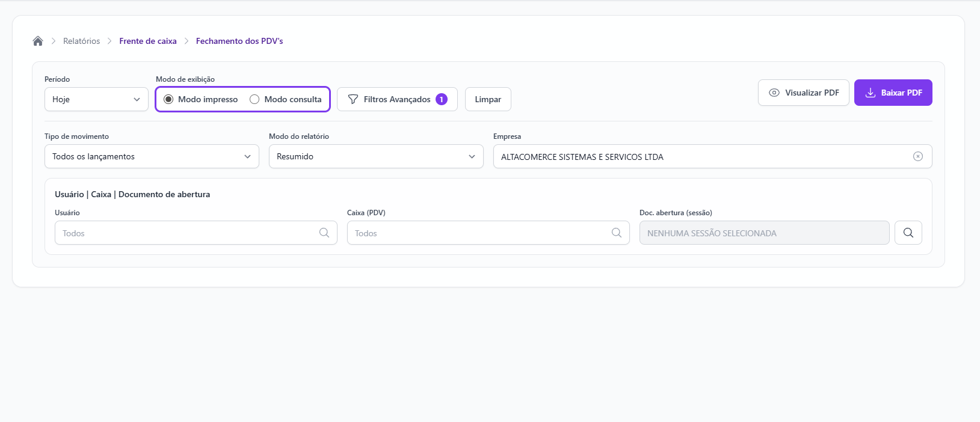Click Fechamento dos PDV's breadcrumb
The height and width of the screenshot is (422, 980).
239,41
